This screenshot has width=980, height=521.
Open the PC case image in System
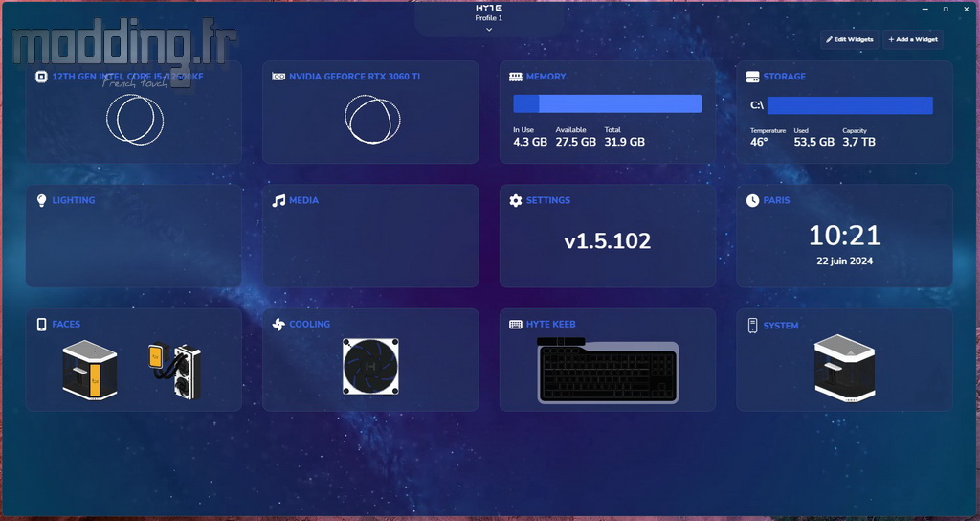844,369
